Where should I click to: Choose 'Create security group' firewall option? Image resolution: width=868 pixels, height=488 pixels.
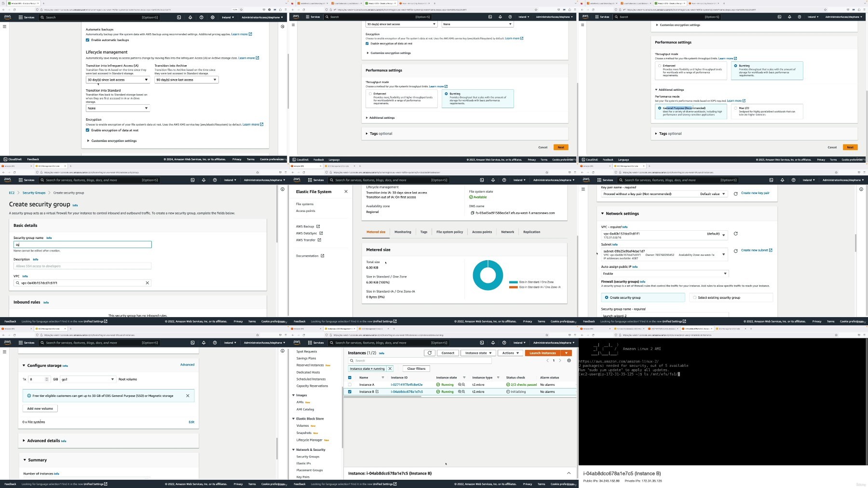tap(643, 297)
